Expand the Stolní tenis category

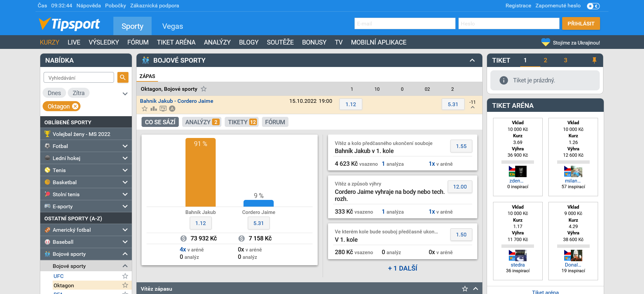pos(125,194)
